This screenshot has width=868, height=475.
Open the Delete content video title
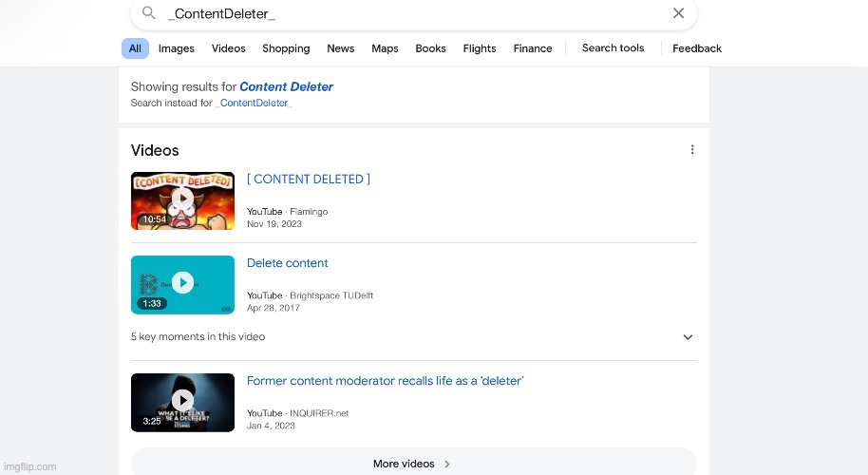[288, 263]
